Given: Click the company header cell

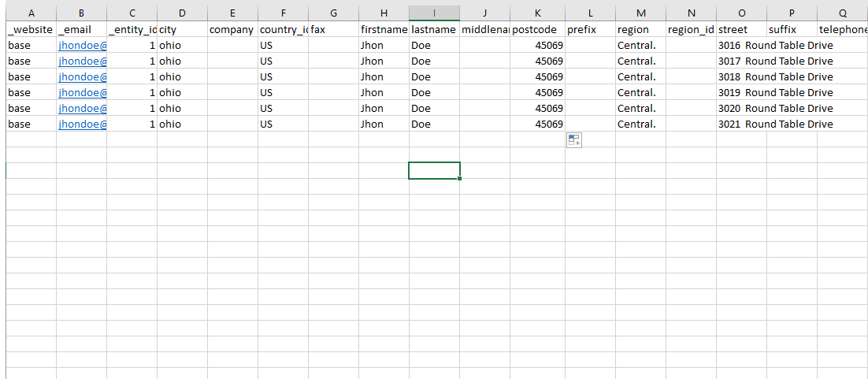Looking at the screenshot, I should (232, 29).
